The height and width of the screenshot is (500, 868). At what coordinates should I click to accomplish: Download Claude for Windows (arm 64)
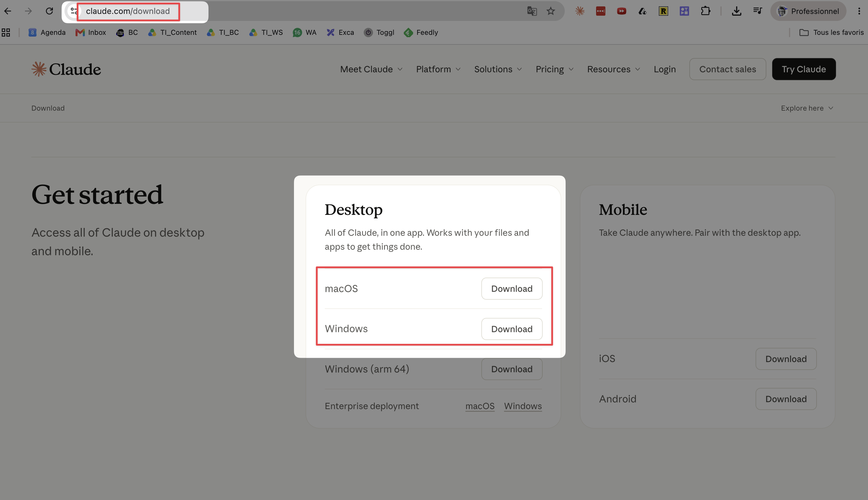[x=512, y=369]
